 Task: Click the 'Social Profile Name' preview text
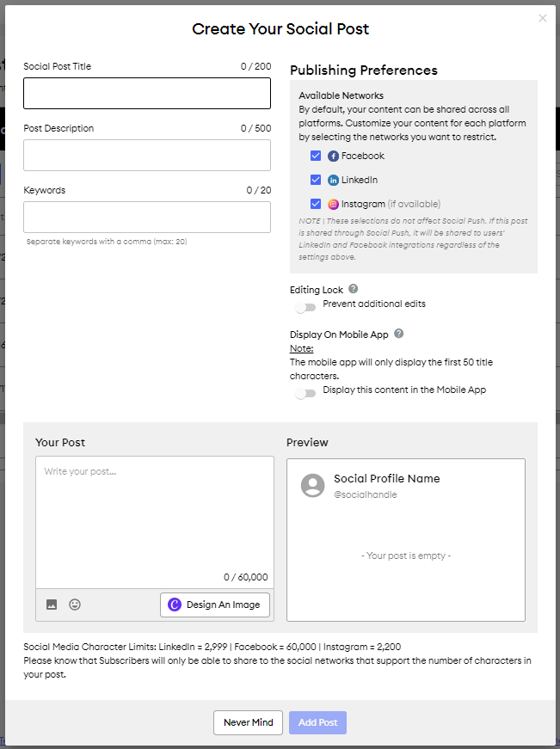click(386, 479)
